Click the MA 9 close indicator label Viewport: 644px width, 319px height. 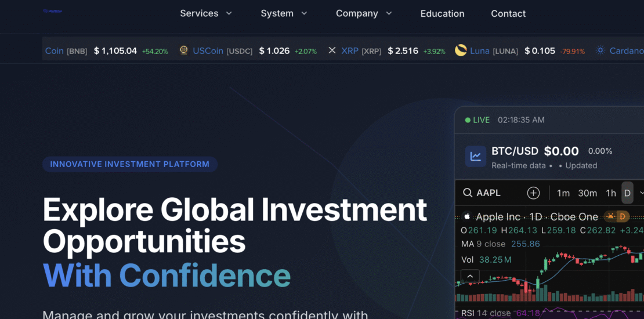pos(483,244)
